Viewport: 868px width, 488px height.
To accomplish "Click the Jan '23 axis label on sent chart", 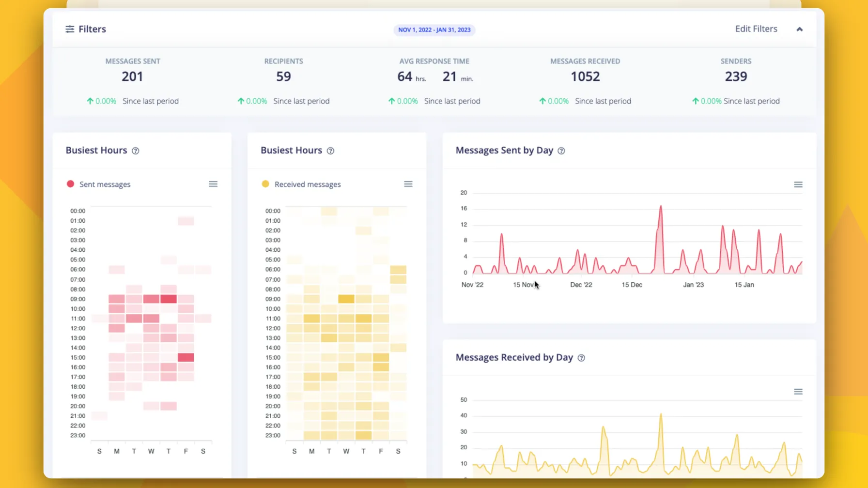I will click(693, 285).
